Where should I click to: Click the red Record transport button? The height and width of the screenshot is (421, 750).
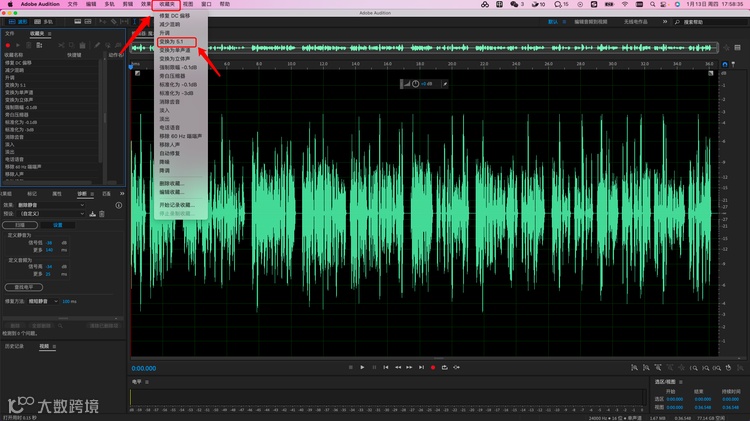point(433,367)
